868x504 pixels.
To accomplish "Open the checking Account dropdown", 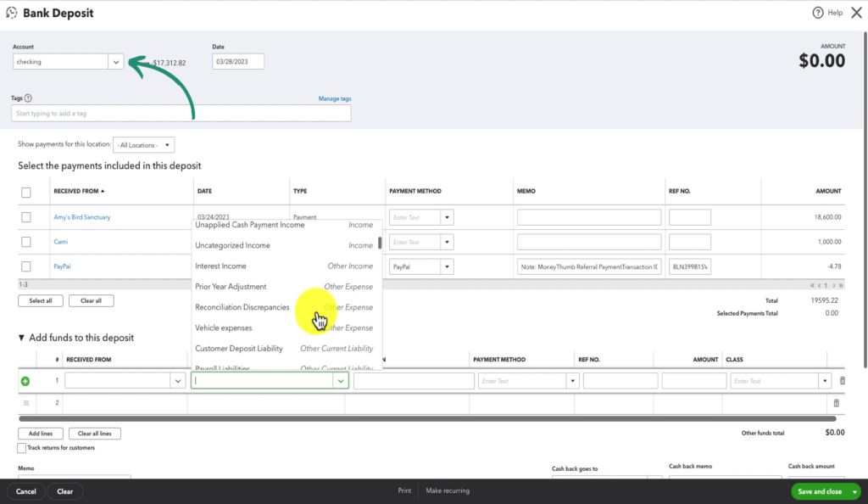I will (x=116, y=61).
